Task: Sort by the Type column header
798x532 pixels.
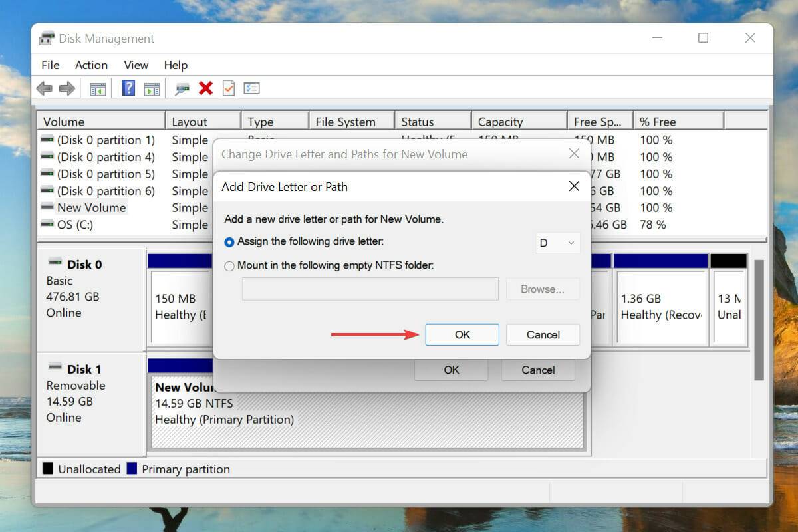Action: [x=275, y=122]
